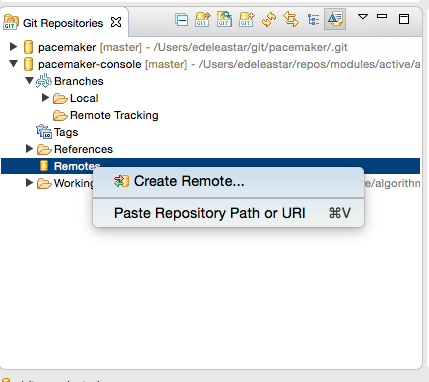Choose Paste Repository Path or URI
The width and height of the screenshot is (429, 382).
[x=228, y=213]
